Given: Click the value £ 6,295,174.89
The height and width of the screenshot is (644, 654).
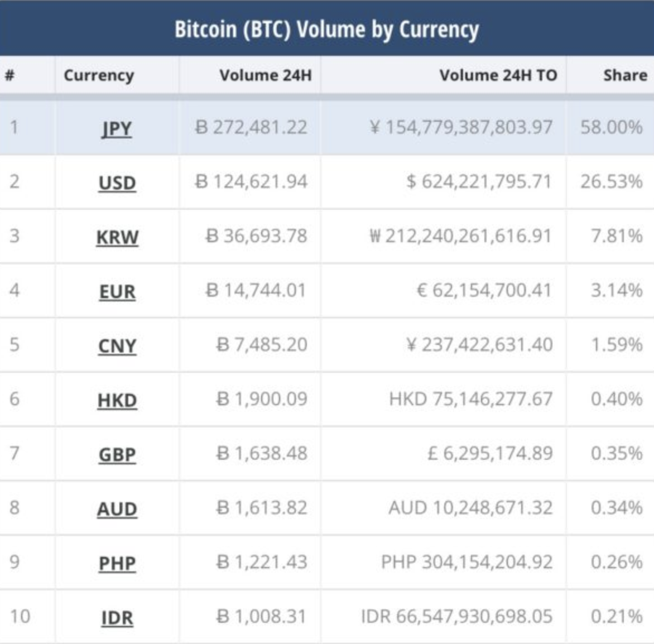Looking at the screenshot, I should pos(490,453).
